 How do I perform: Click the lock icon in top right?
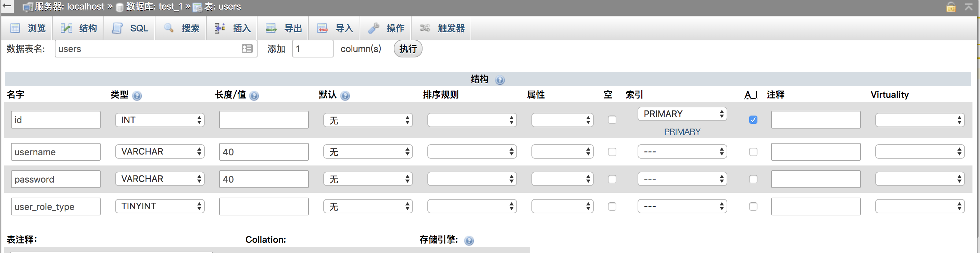click(951, 6)
